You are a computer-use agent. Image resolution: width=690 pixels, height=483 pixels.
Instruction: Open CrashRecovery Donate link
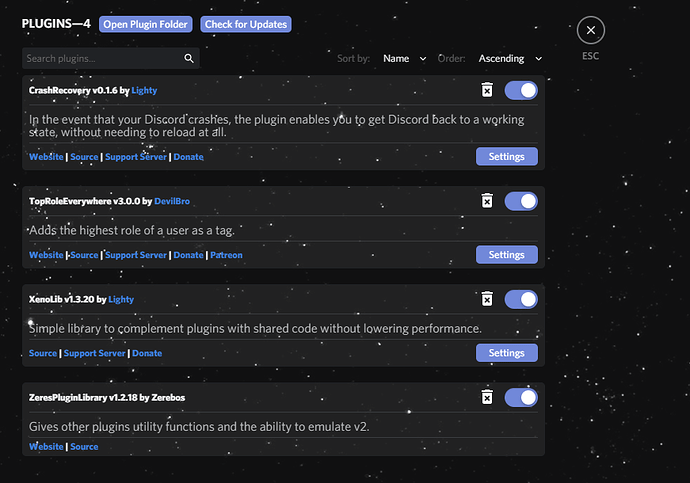(188, 157)
